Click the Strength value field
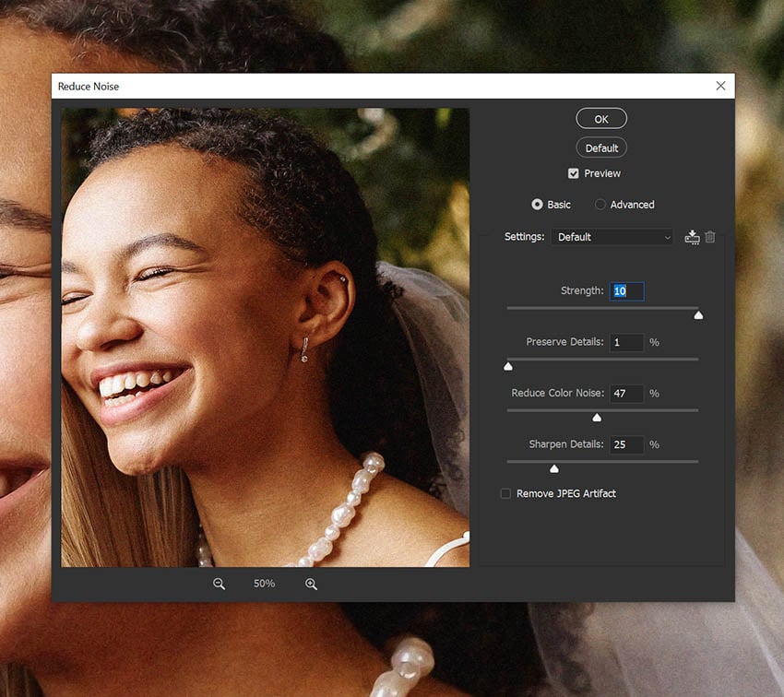The image size is (784, 697). point(626,291)
